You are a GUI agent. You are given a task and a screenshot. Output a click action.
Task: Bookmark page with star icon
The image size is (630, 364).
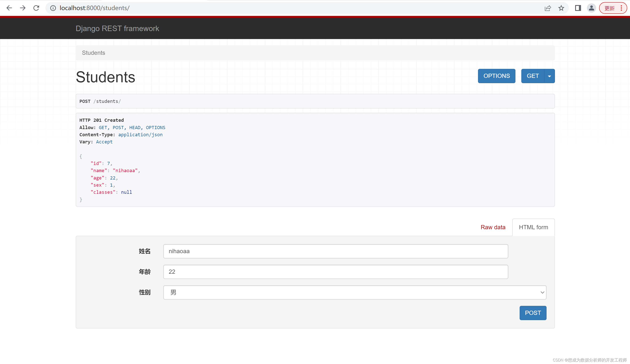(561, 8)
